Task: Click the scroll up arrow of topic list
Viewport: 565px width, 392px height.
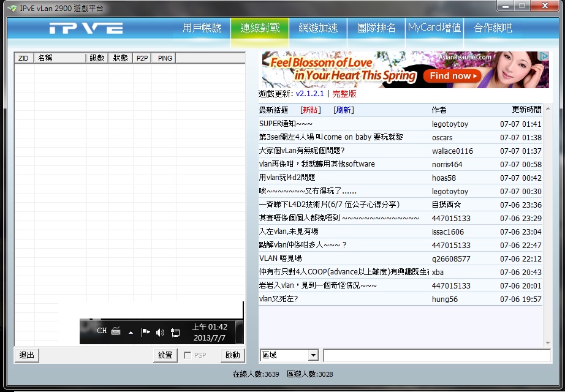Action: 548,108
